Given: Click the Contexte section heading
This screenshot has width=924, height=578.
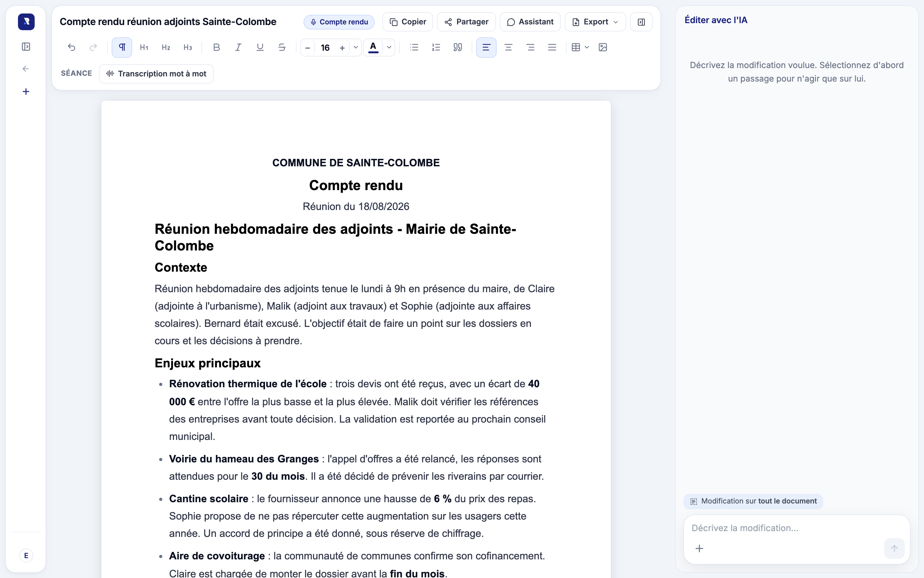Looking at the screenshot, I should click(181, 267).
